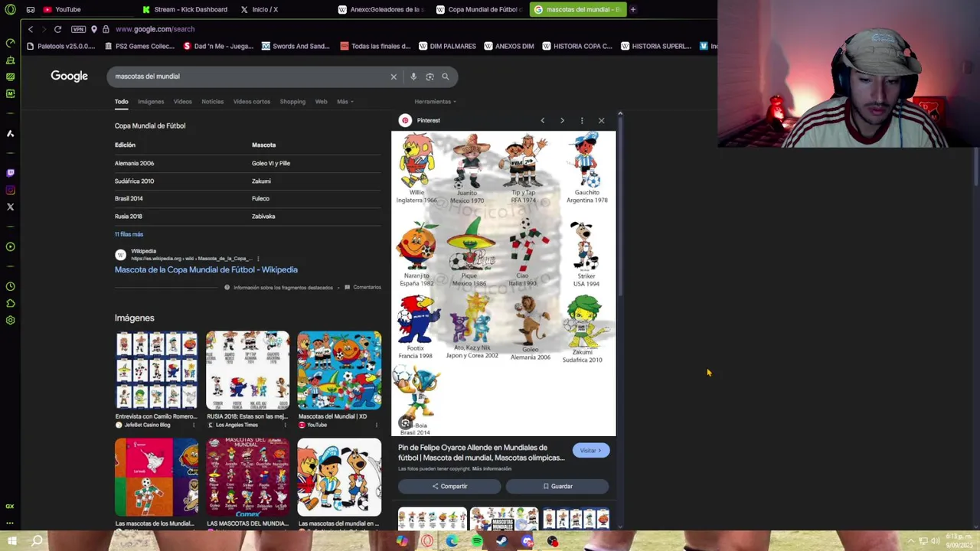
Task: Open Twitch in the sidebar
Action: [10, 173]
